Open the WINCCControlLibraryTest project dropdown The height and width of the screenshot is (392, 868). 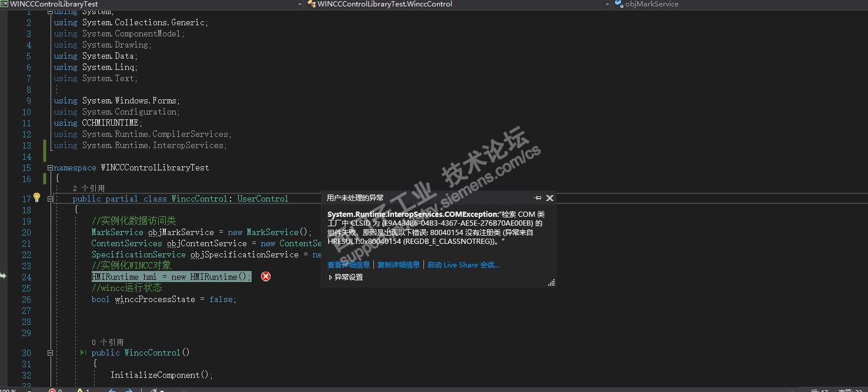coord(299,4)
